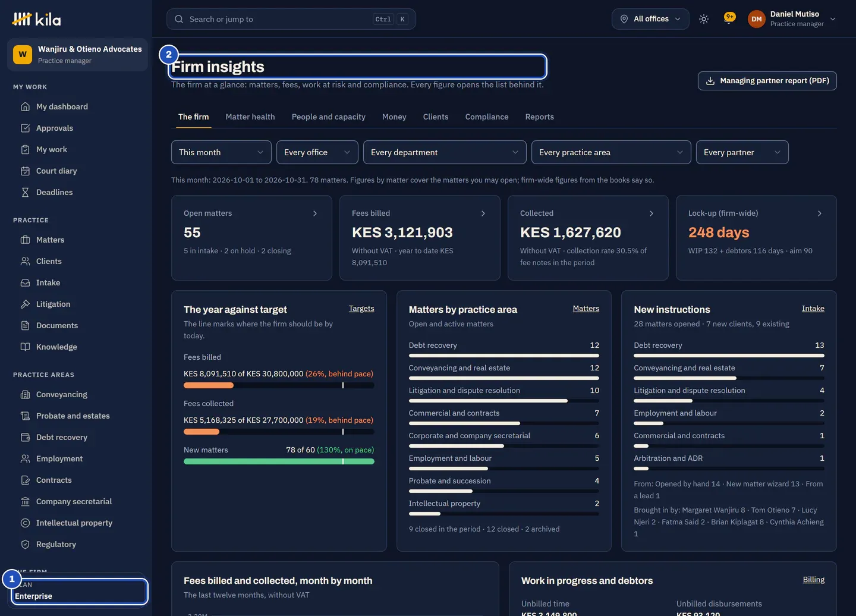Click the Fees billed progress bar

(x=279, y=385)
